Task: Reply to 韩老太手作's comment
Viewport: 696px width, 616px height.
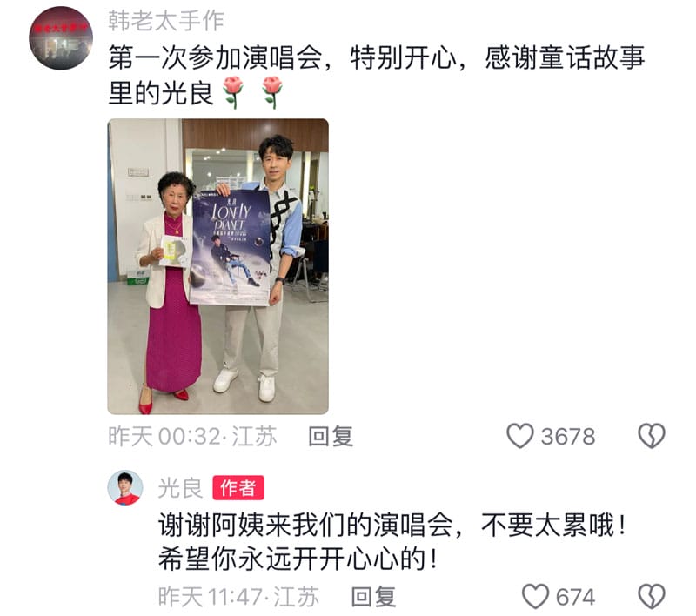Action: [x=331, y=436]
